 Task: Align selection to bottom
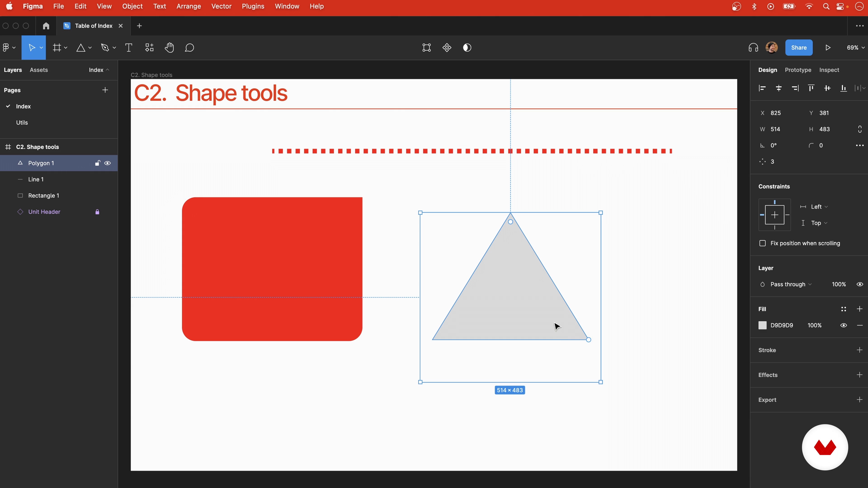[x=843, y=88]
